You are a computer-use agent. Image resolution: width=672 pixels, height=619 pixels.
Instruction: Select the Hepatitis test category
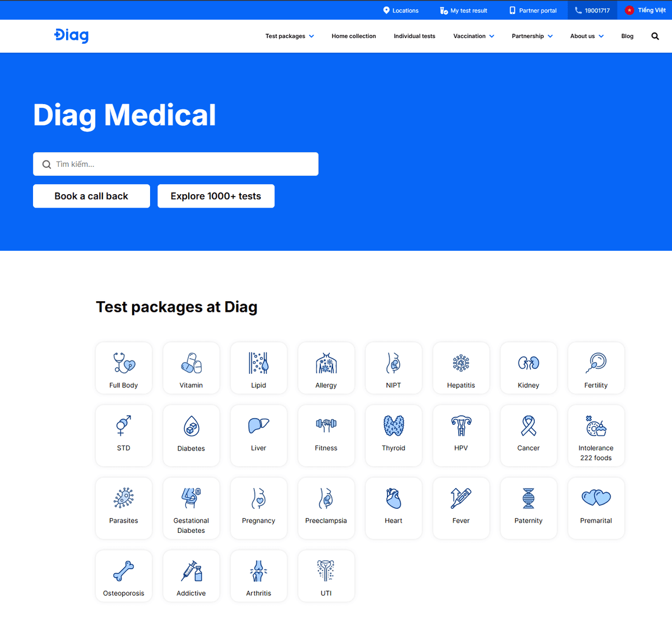(461, 368)
